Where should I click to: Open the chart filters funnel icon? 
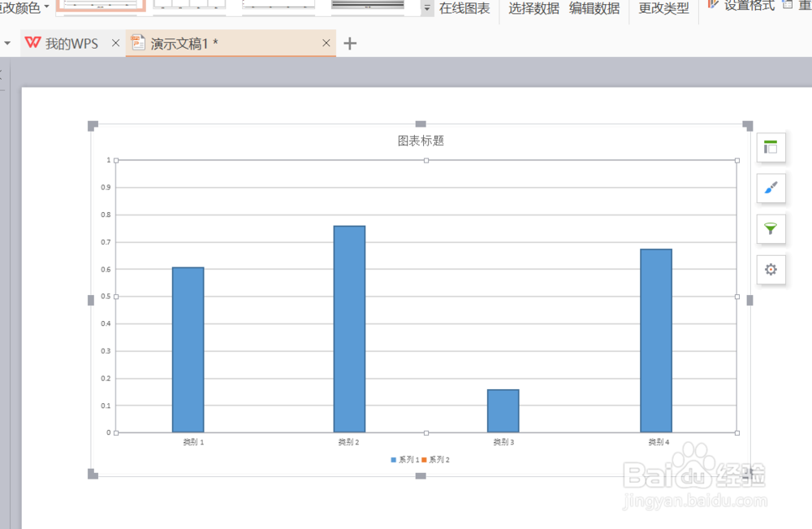pos(770,228)
